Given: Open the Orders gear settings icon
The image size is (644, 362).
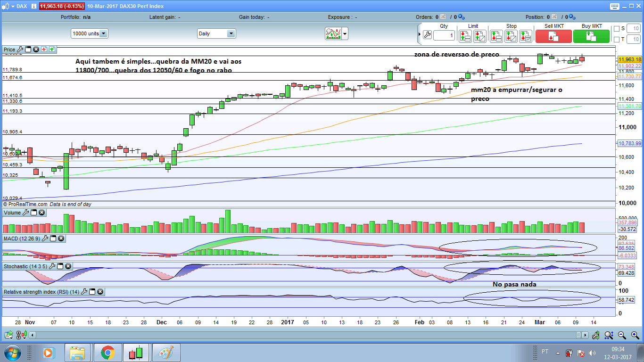Looking at the screenshot, I should 461,17.
